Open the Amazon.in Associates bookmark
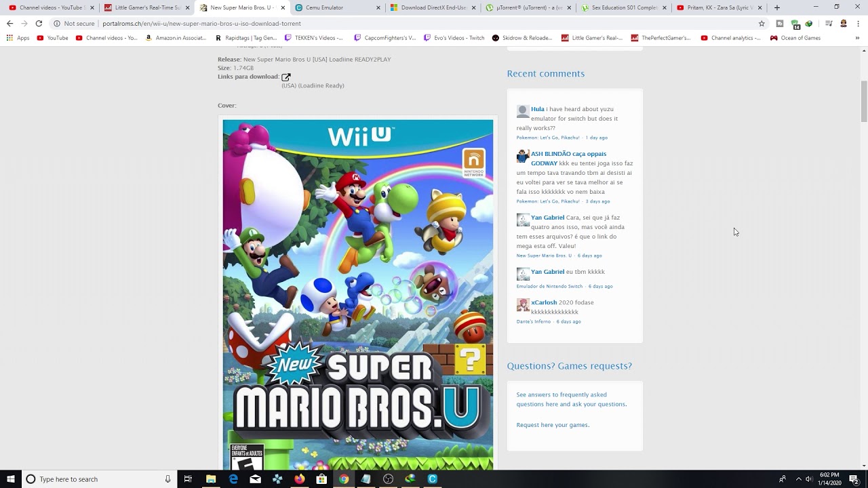 click(176, 38)
